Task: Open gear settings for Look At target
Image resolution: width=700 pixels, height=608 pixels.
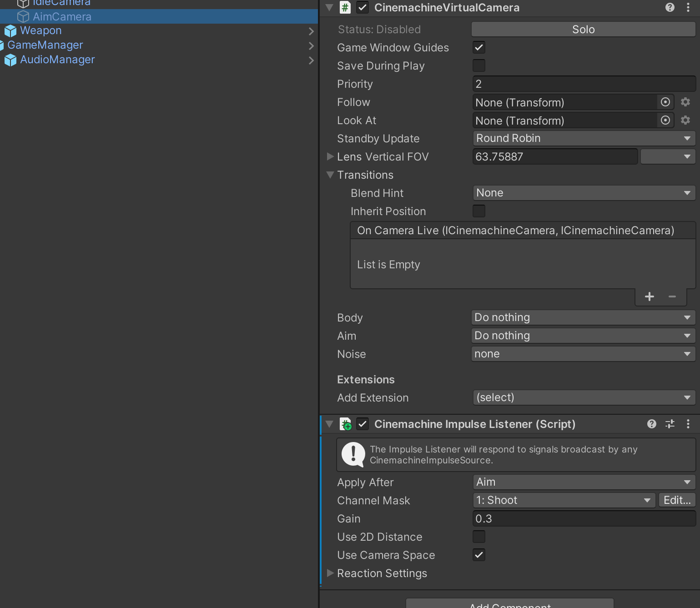Action: pyautogui.click(x=685, y=120)
